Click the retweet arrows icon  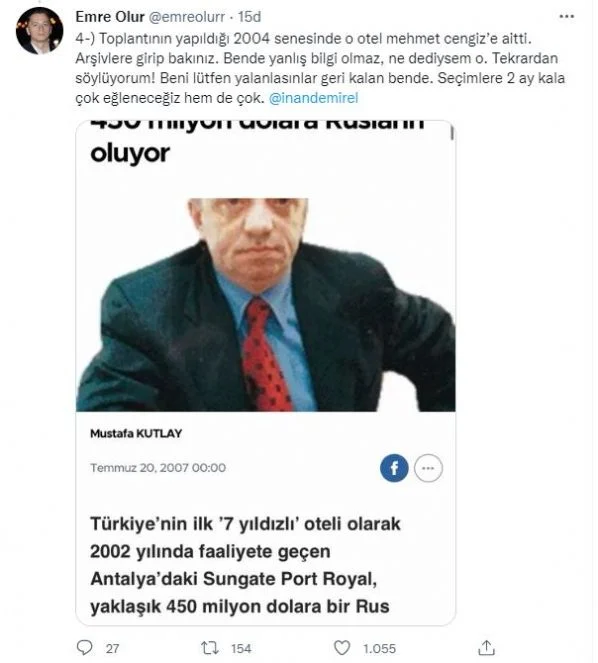point(210,648)
